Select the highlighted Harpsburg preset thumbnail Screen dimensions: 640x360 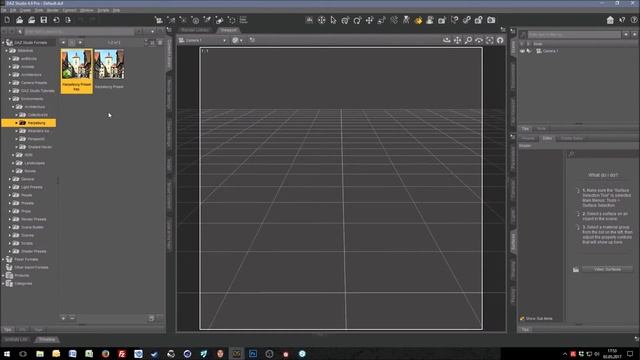click(x=77, y=71)
